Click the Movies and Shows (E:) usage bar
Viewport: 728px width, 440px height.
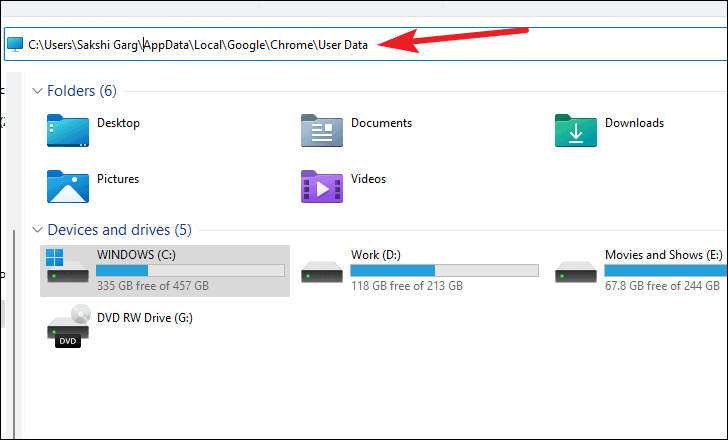coord(666,271)
